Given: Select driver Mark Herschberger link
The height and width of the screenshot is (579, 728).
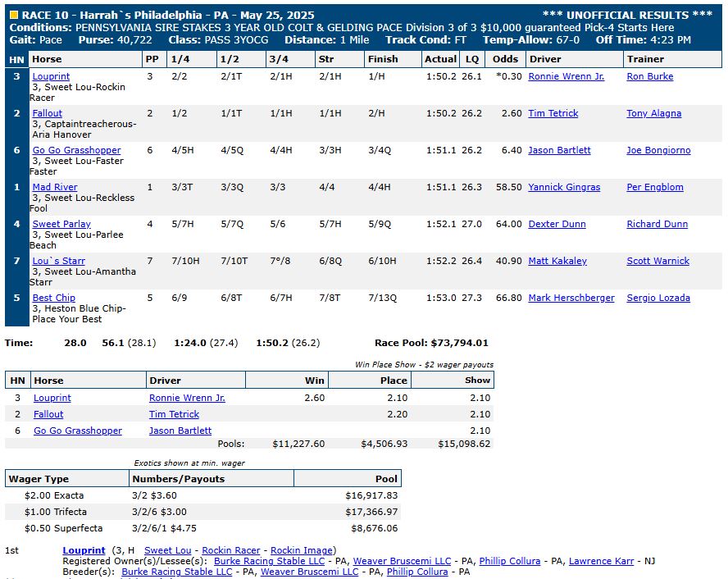Looking at the screenshot, I should click(x=571, y=298).
